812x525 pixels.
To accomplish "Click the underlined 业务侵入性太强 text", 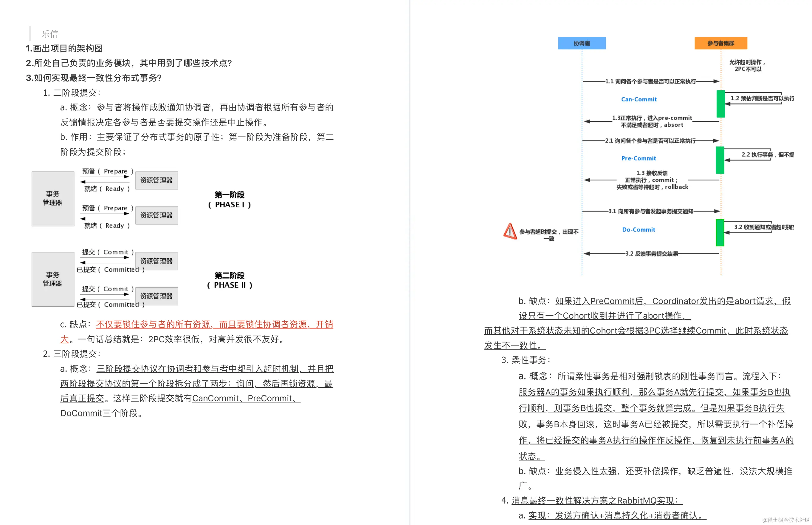I will [x=585, y=471].
